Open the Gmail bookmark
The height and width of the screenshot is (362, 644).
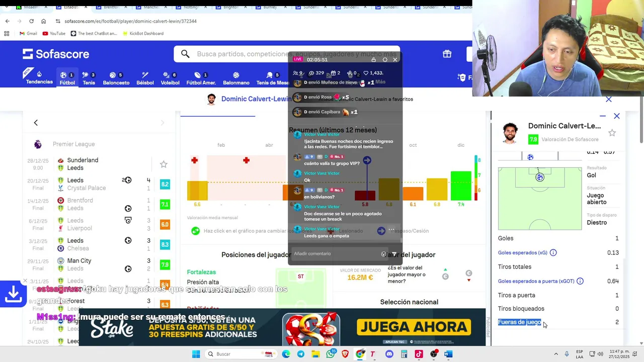pyautogui.click(x=28, y=33)
